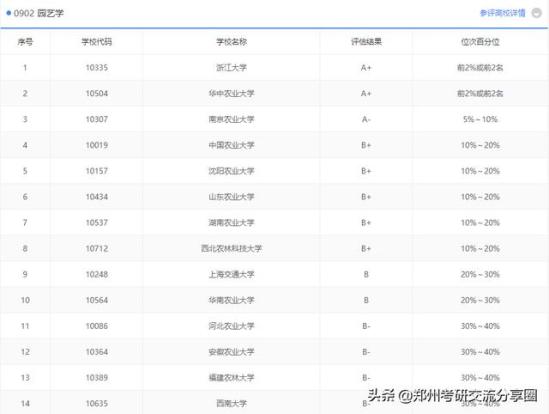Click row number 10 in 序号 column
The image size is (549, 414).
pyautogui.click(x=25, y=301)
